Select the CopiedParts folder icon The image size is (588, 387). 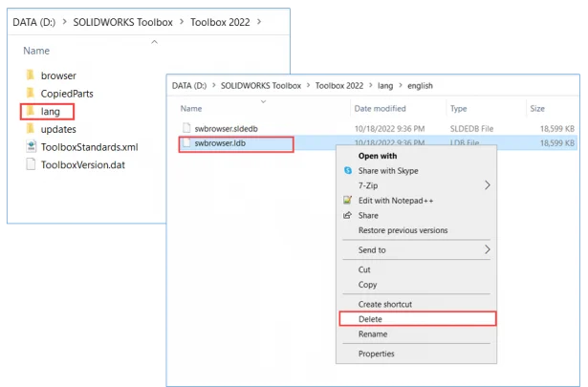tap(30, 94)
